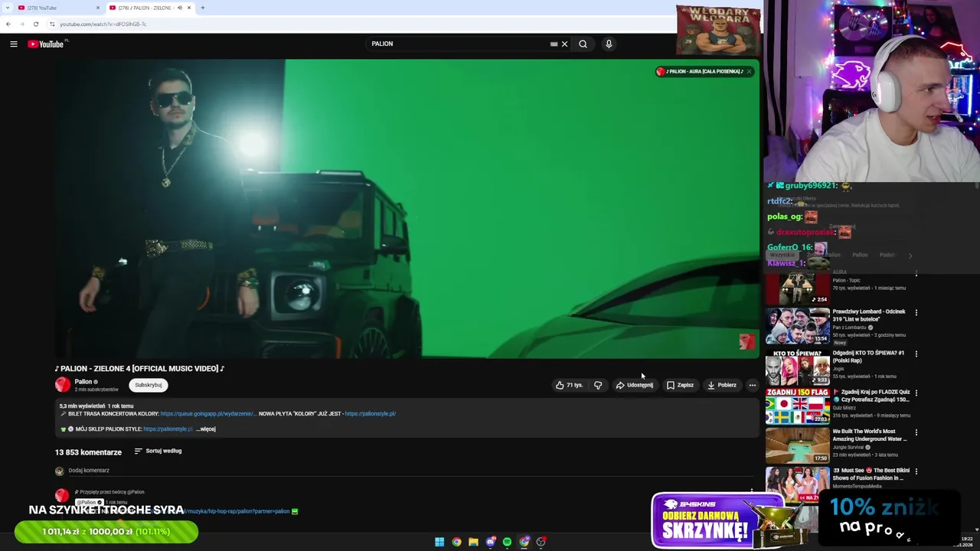
Task: Open Odgadnij KTO TO ŚPIEWA thumbnail
Action: 798,367
